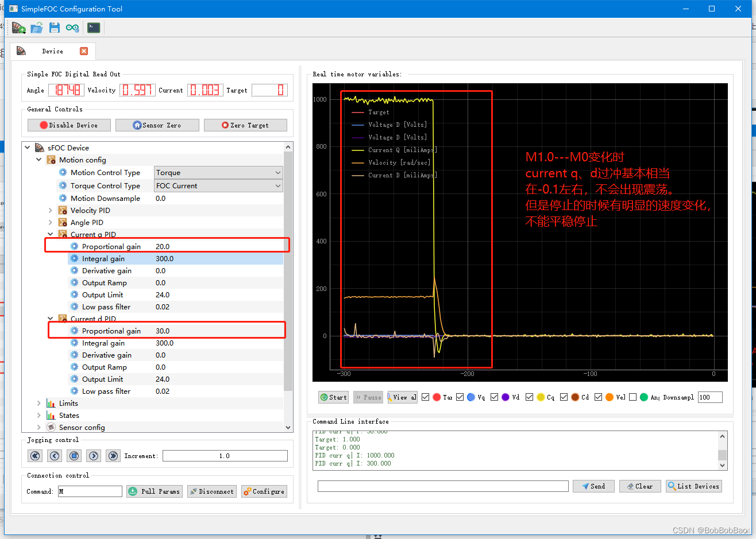Screen dimensions: 756x539
Task: Open the Motion Control Type dropdown showing Torque
Action: coord(218,173)
